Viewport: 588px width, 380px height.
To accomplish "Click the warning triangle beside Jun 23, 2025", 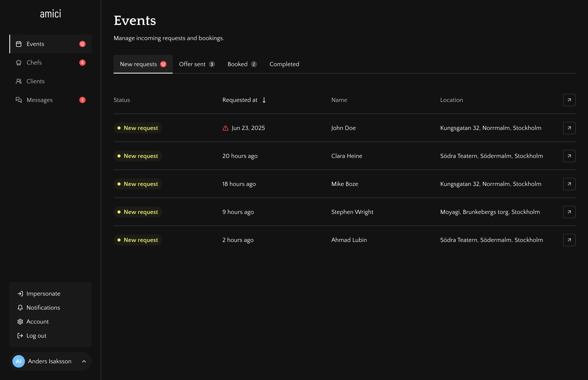I will point(225,128).
